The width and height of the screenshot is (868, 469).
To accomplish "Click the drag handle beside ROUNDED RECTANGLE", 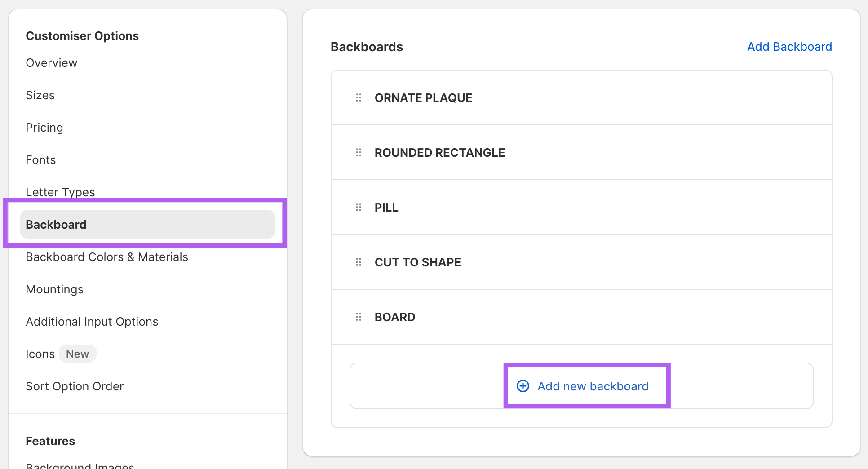I will [x=359, y=152].
